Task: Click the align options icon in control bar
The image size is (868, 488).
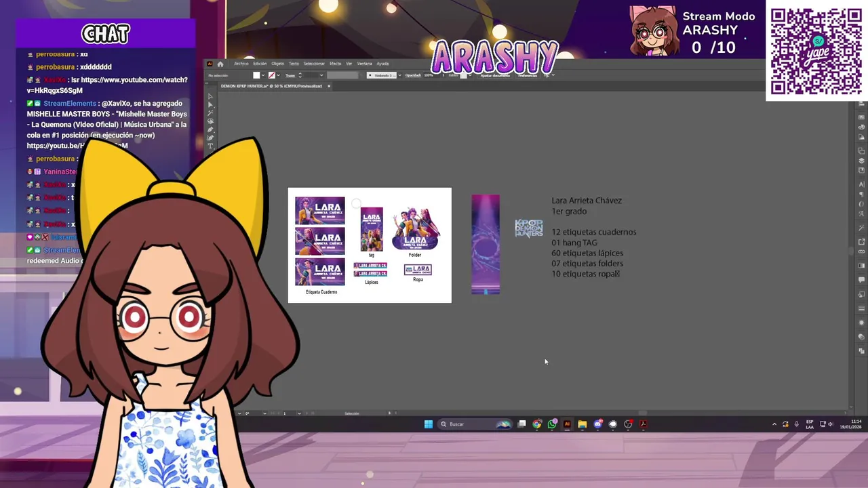Action: (547, 75)
